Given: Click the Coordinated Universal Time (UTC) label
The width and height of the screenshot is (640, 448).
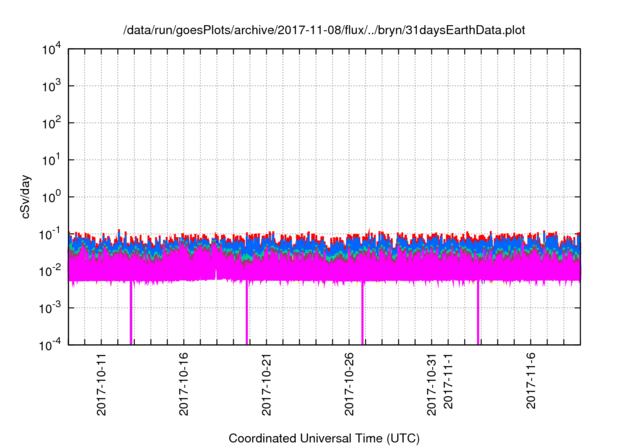Looking at the screenshot, I should tap(324, 438).
